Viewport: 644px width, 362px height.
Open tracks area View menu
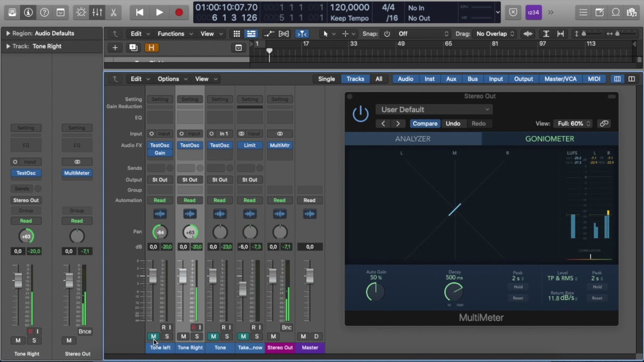click(x=211, y=34)
